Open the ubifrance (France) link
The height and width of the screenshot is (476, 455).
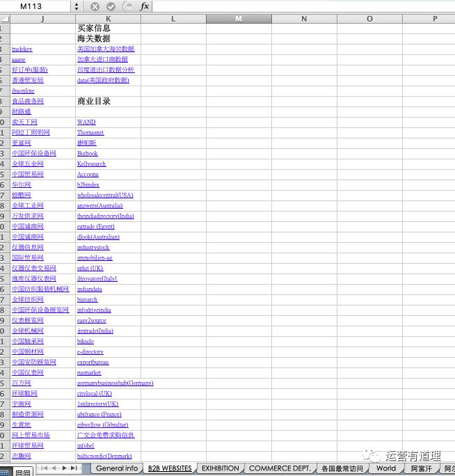click(x=99, y=414)
